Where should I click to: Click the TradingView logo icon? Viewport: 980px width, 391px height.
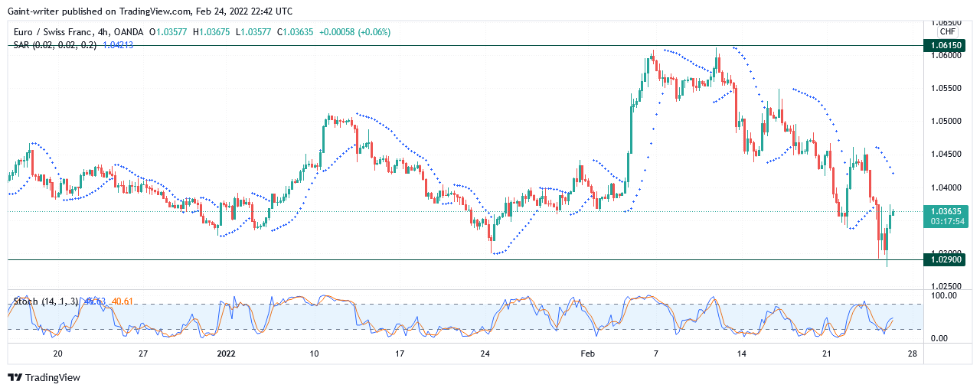click(15, 377)
